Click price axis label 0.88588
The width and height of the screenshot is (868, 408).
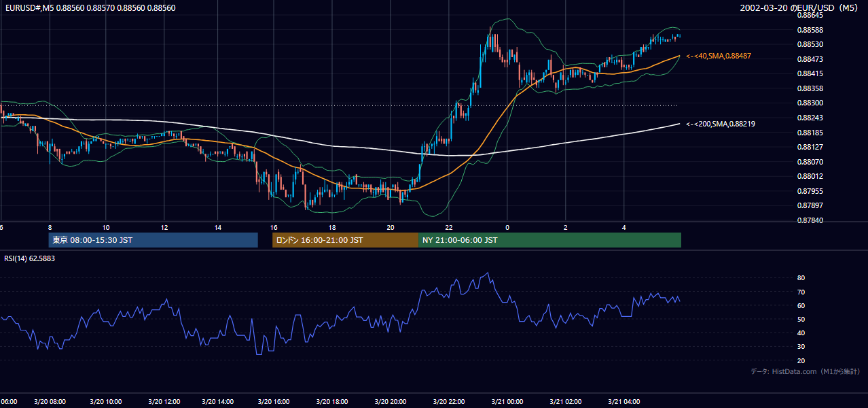[x=810, y=30]
